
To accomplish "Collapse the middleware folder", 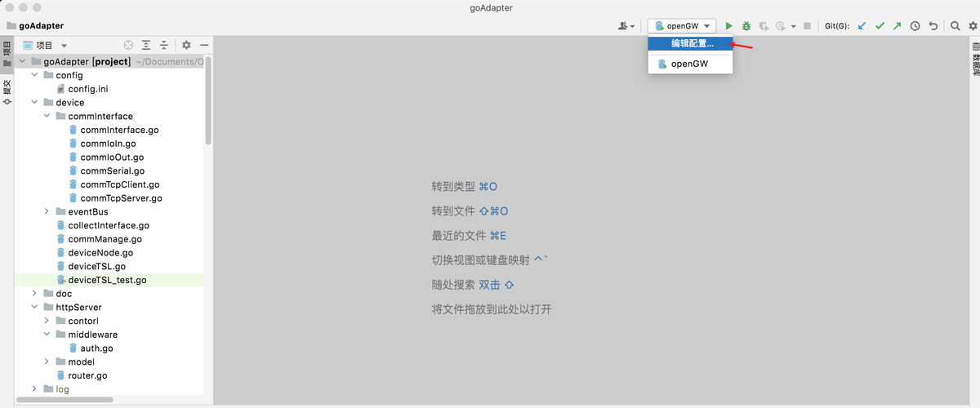I will click(x=47, y=335).
